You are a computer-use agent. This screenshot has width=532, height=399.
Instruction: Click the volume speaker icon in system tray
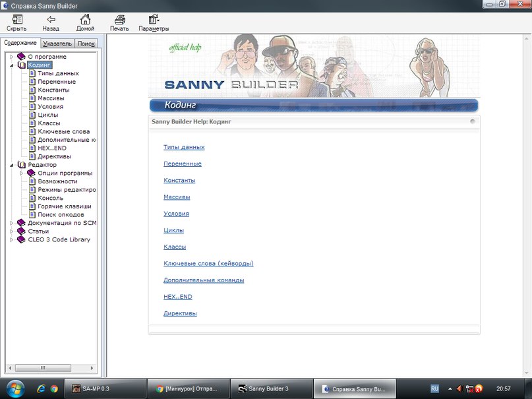coord(459,389)
